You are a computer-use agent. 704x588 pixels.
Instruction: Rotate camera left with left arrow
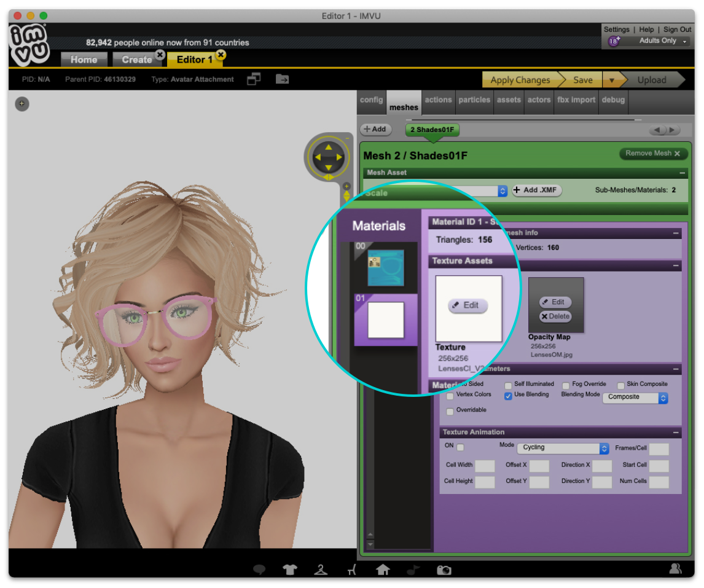click(x=318, y=157)
